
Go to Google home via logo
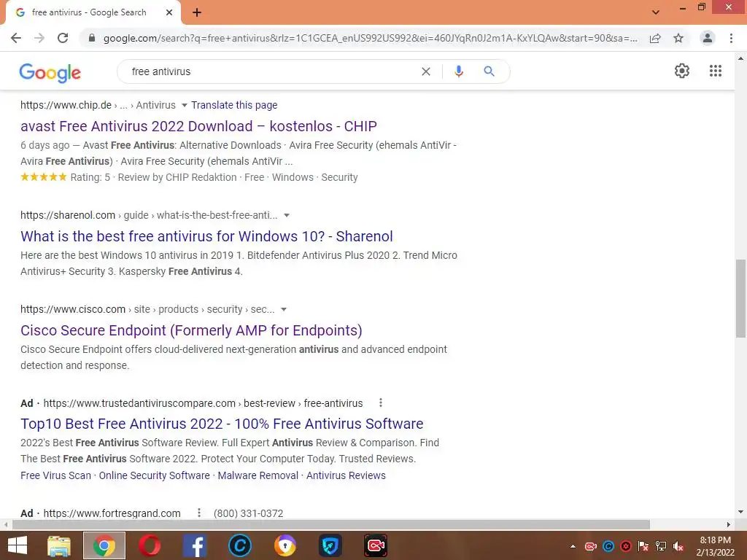coord(50,72)
